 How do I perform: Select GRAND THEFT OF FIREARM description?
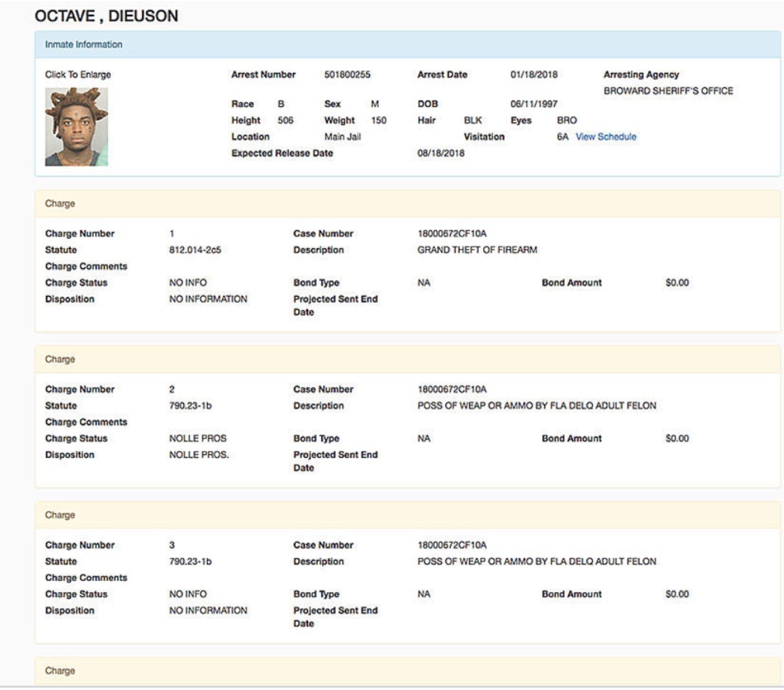click(x=477, y=250)
